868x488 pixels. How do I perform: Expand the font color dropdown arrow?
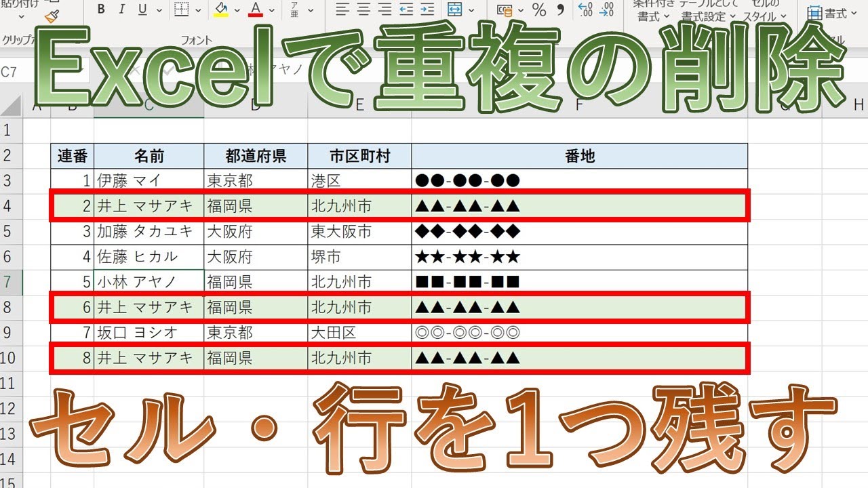pos(271,10)
